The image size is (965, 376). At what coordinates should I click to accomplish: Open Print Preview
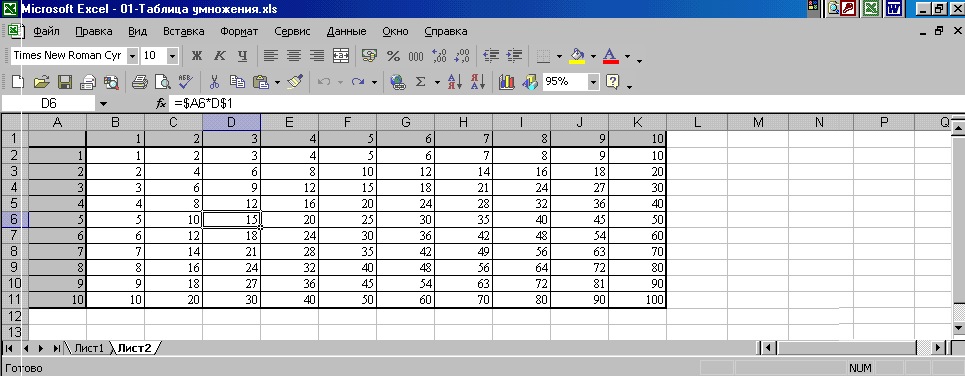[162, 82]
